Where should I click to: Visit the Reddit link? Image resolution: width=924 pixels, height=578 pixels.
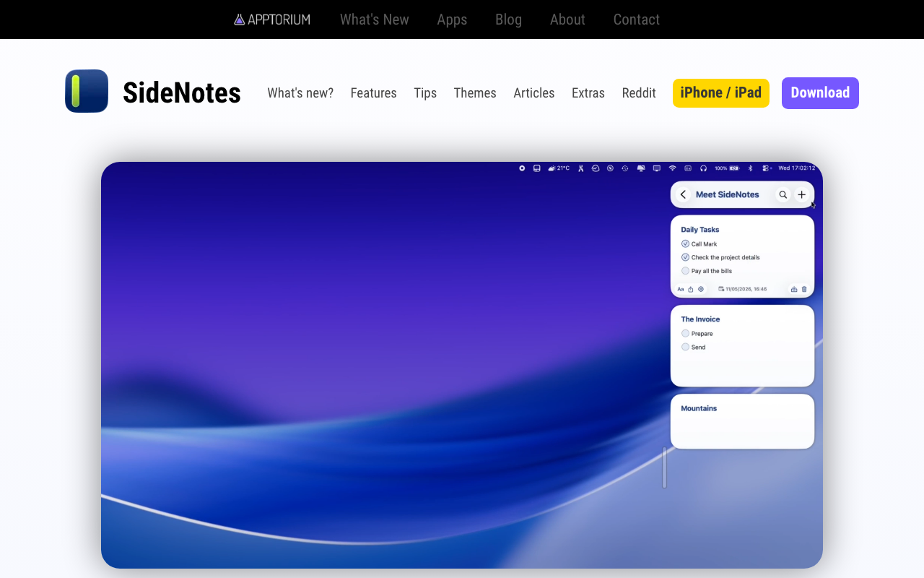[639, 93]
